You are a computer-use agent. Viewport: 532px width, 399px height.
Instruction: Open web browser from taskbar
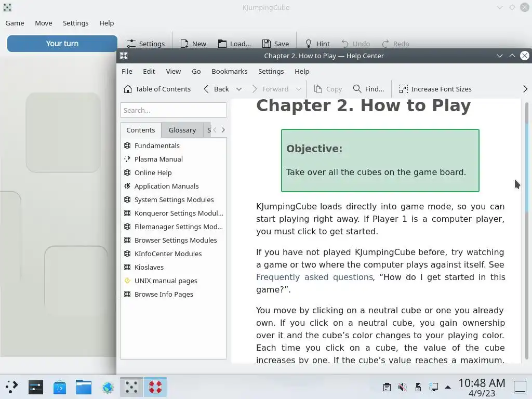point(108,387)
